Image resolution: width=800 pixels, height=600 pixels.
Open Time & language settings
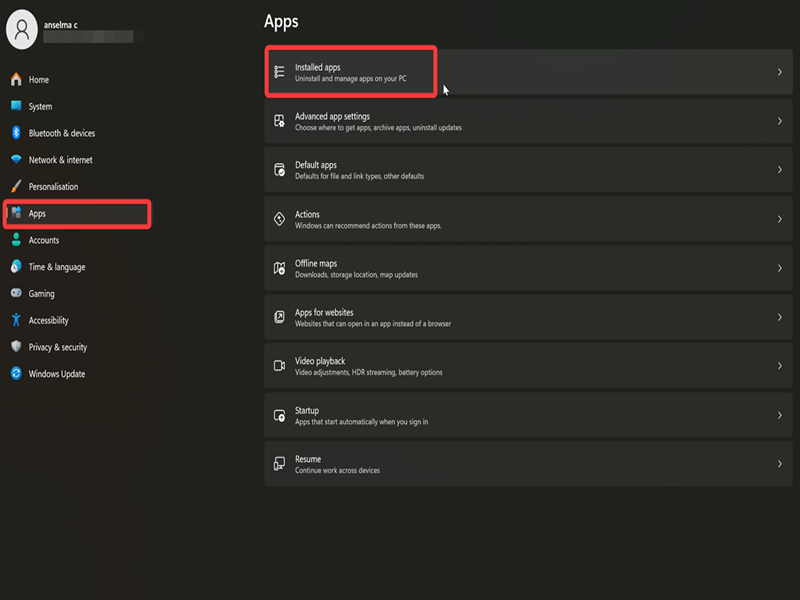coord(56,267)
